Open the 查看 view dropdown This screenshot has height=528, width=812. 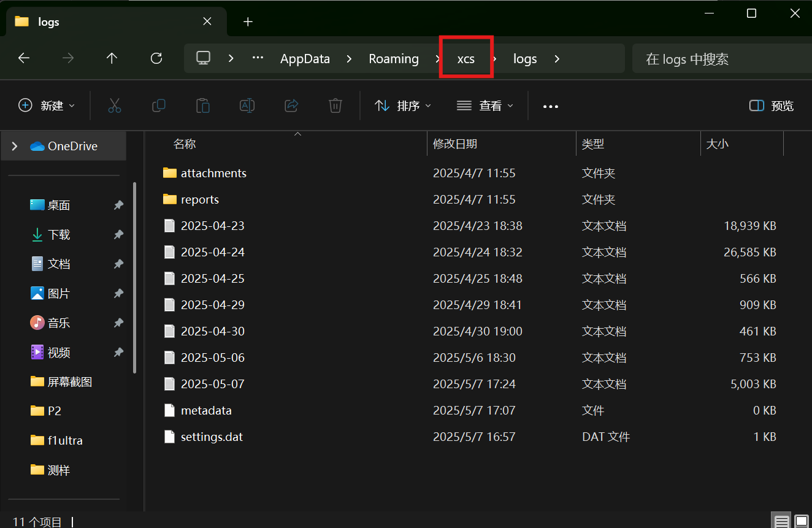(x=485, y=105)
